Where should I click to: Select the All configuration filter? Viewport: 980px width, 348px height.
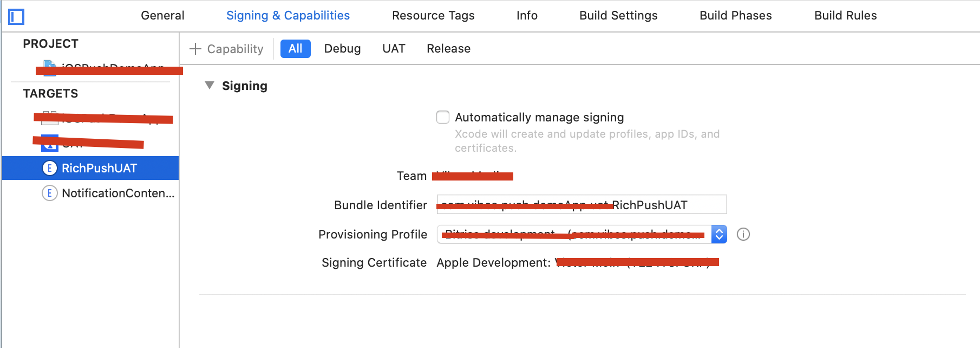coord(296,49)
